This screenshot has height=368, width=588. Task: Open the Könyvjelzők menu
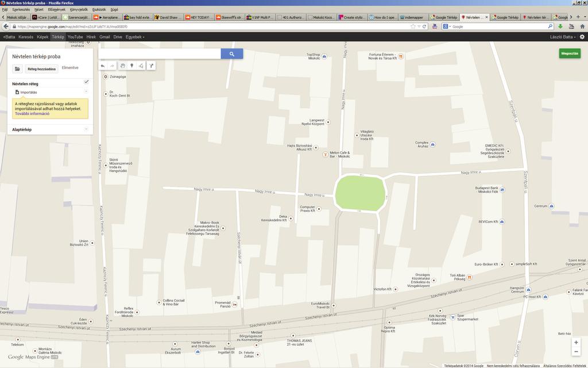[79, 9]
